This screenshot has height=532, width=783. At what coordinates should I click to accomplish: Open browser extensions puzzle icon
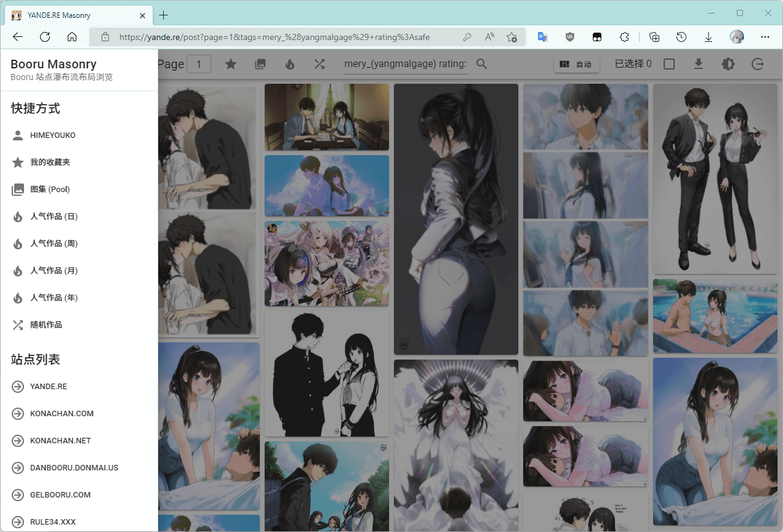tap(624, 37)
